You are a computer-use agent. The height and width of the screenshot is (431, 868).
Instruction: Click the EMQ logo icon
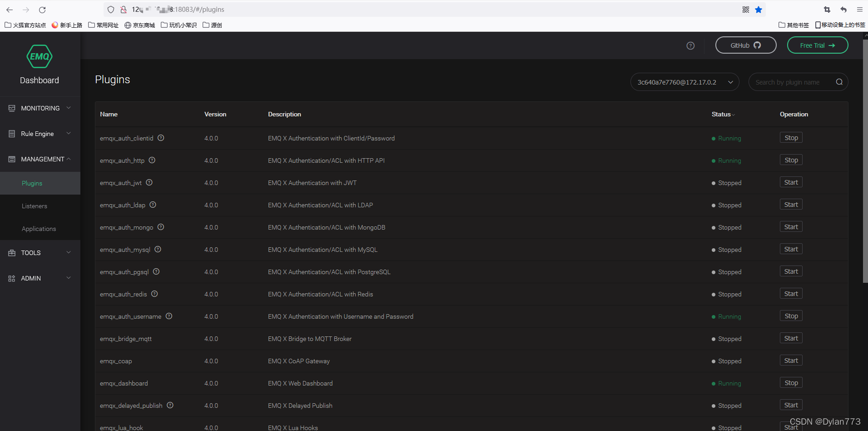(x=40, y=56)
